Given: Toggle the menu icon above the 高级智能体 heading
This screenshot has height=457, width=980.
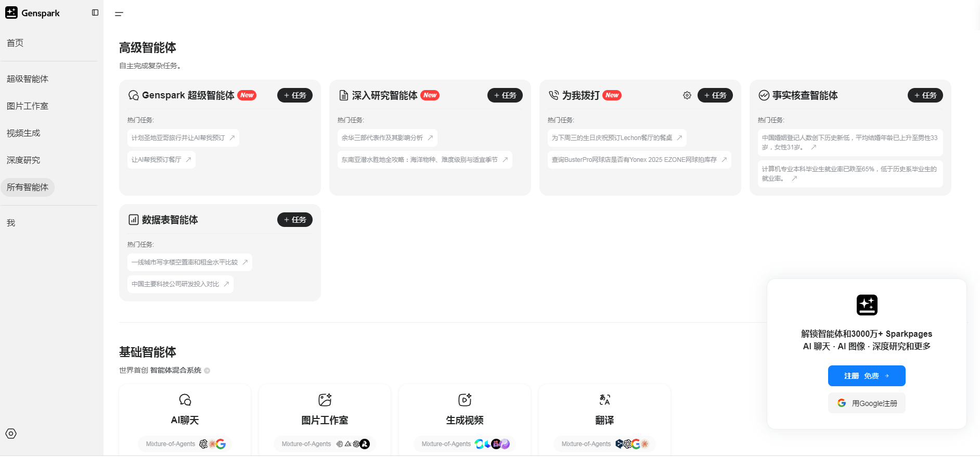Looking at the screenshot, I should point(119,14).
